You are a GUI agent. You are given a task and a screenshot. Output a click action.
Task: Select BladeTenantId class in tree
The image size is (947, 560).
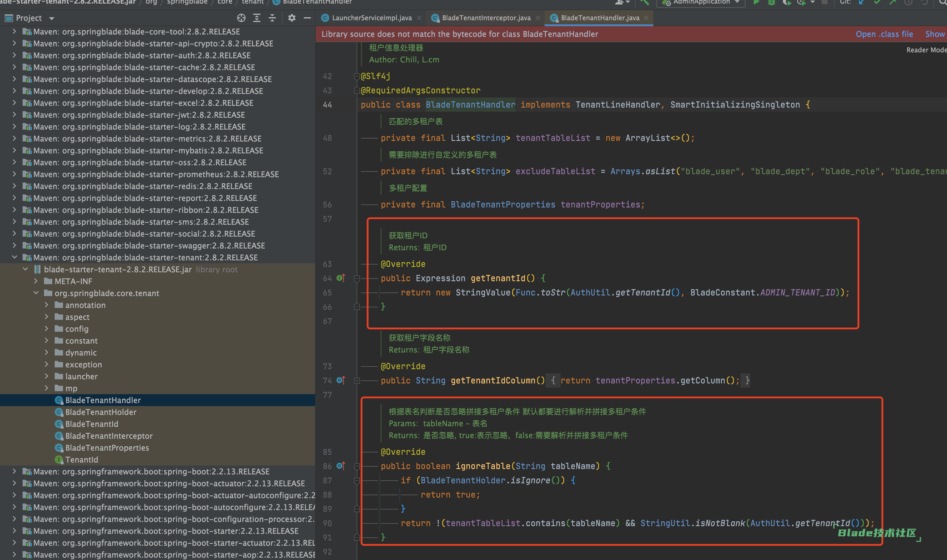(92, 424)
